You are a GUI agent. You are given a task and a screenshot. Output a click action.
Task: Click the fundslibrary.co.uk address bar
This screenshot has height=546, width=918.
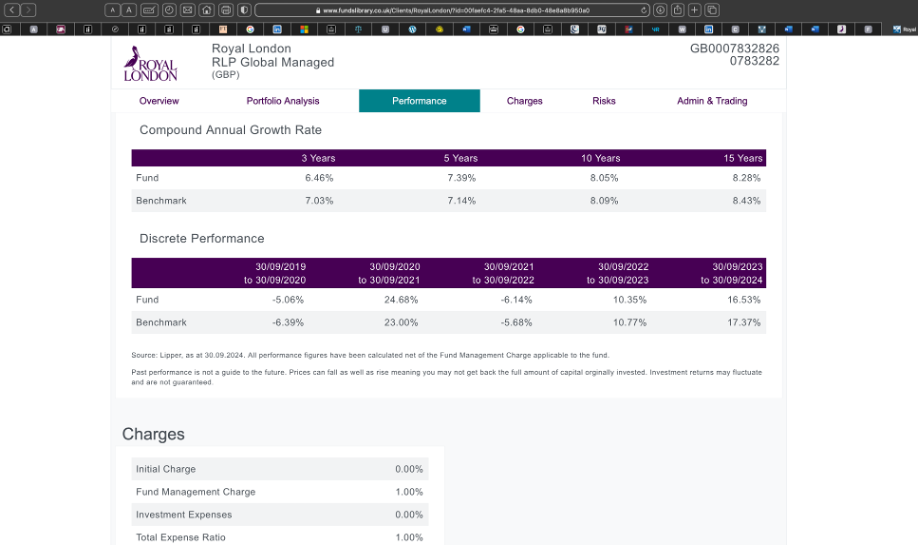pos(451,10)
